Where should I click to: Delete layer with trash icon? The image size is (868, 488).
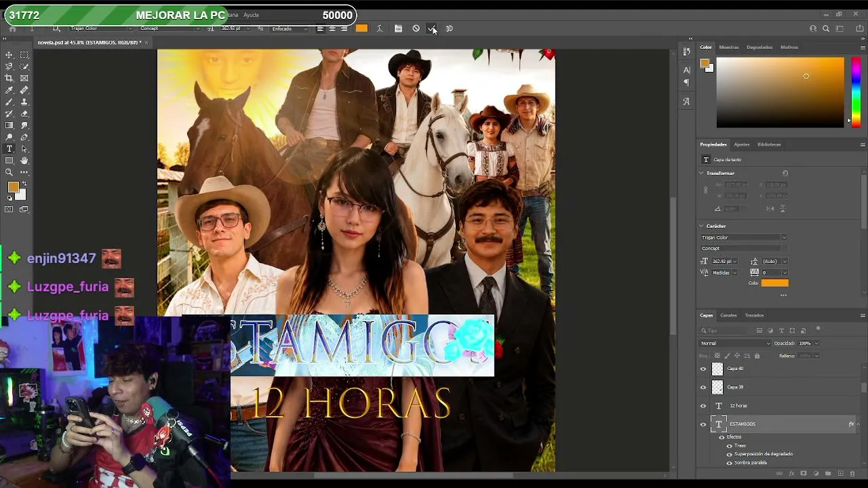pyautogui.click(x=852, y=474)
